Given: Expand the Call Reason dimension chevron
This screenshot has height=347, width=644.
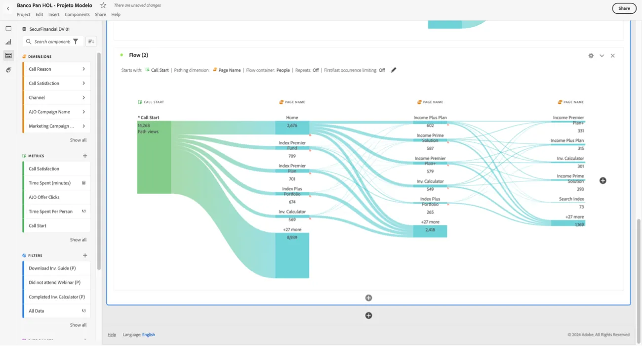Looking at the screenshot, I should click(83, 69).
